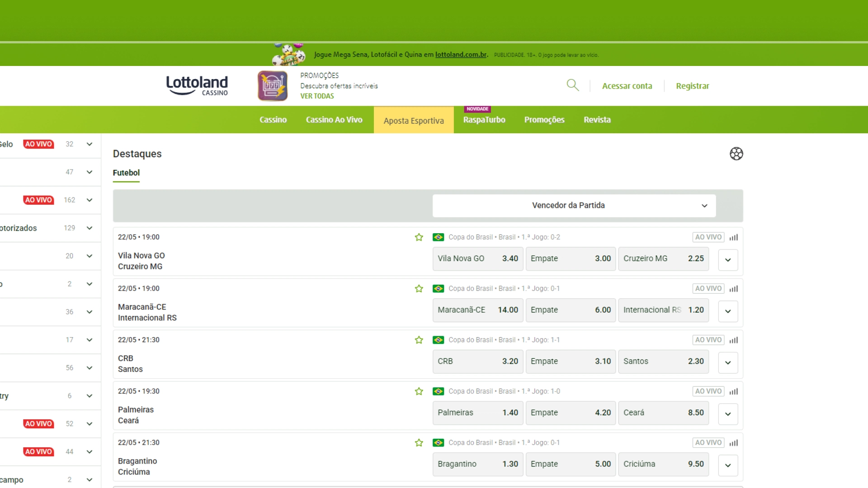The height and width of the screenshot is (488, 868).
Task: Expand sidebar category with 56 events
Action: (x=90, y=368)
